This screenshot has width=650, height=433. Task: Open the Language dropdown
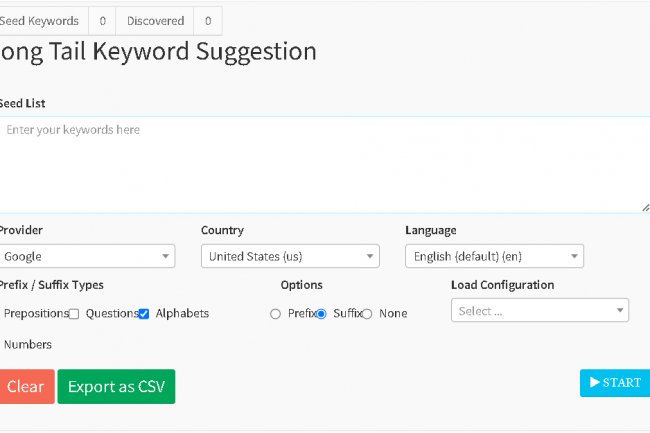(x=494, y=256)
